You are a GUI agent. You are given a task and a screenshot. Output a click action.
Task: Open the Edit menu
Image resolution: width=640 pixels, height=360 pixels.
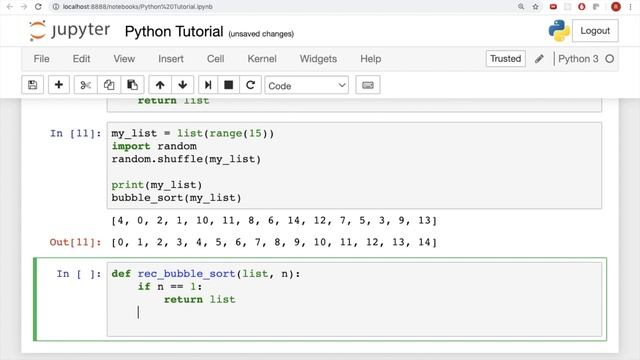(x=82, y=59)
